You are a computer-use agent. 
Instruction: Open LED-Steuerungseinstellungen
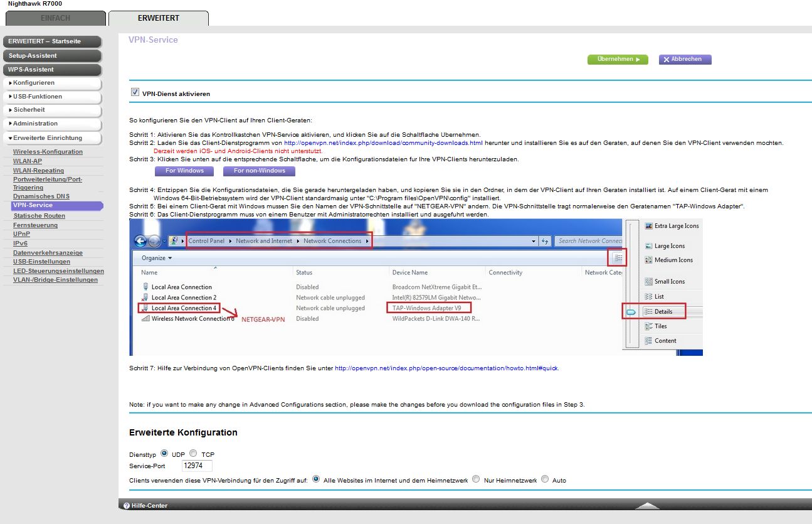58,271
